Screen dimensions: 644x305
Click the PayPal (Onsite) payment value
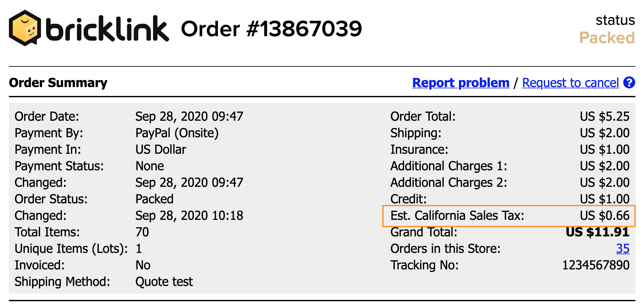(177, 133)
